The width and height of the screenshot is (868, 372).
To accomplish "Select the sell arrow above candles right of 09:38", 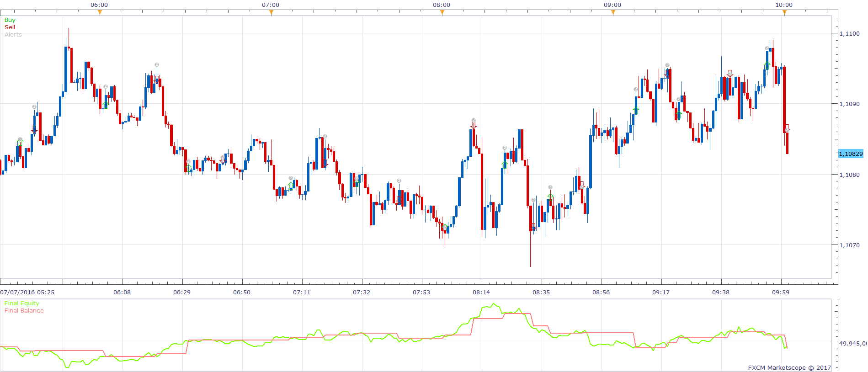I will click(730, 74).
